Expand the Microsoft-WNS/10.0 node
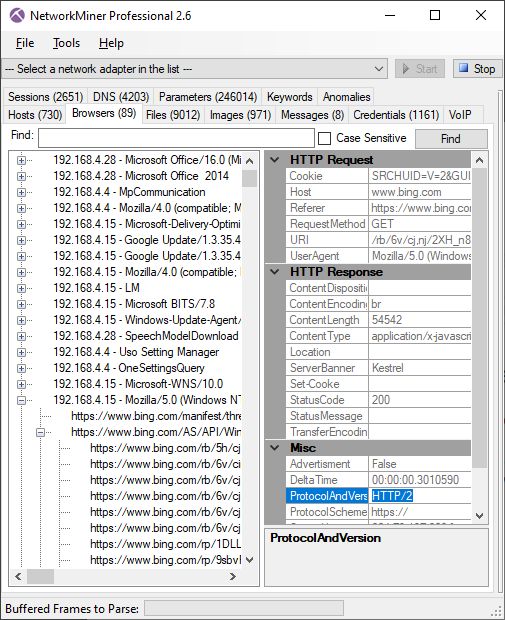The image size is (505, 620). [21, 385]
